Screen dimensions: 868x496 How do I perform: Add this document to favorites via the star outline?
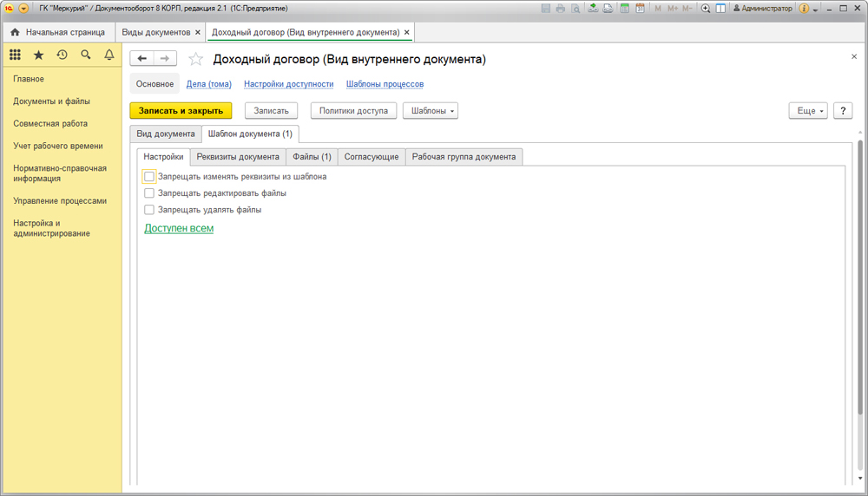196,59
